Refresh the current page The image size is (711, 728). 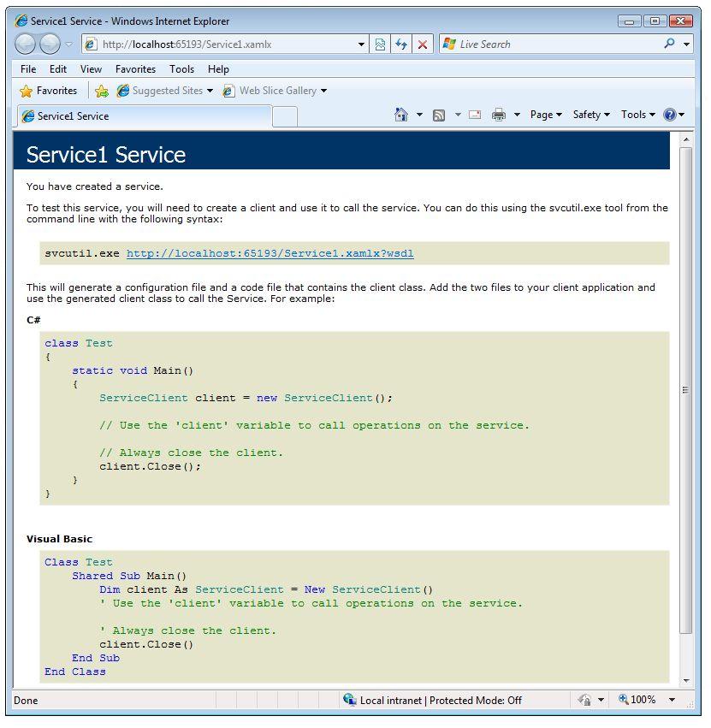pos(401,44)
